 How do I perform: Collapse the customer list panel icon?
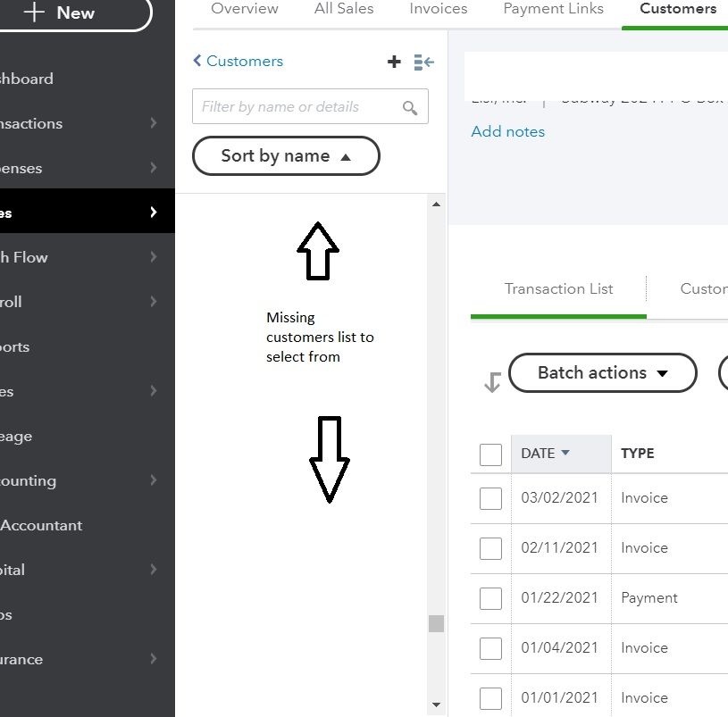(x=423, y=62)
